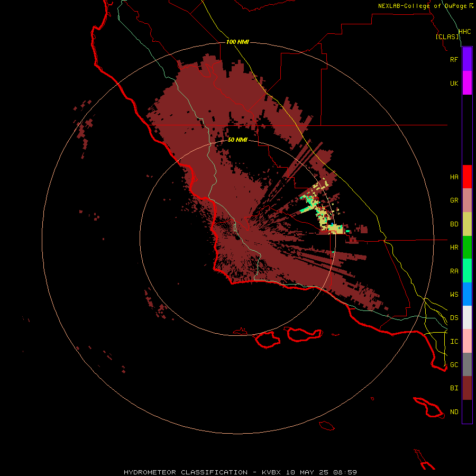The width and height of the screenshot is (476, 476).
Task: Click the HA legend label
Action: [454, 177]
